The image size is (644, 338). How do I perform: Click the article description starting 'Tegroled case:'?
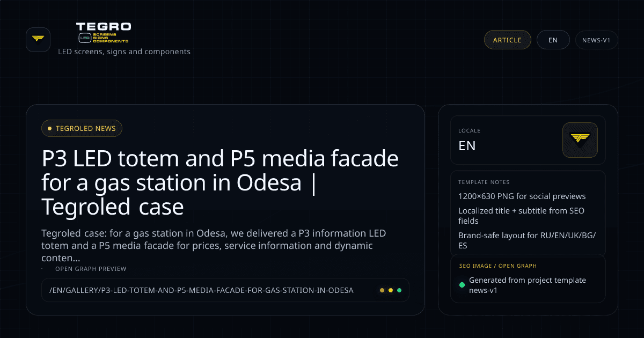[214, 246]
